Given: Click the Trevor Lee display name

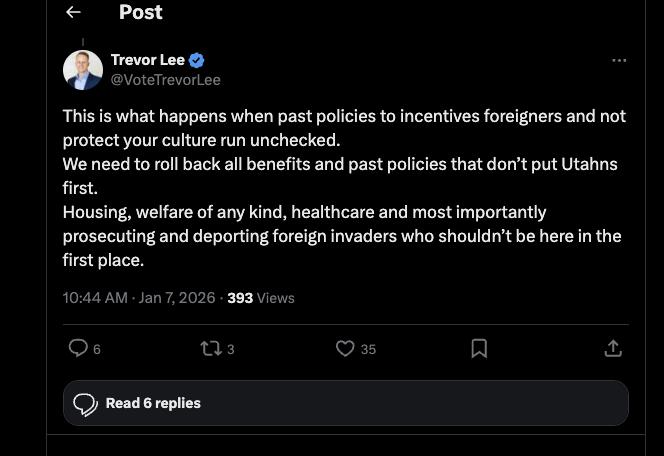Looking at the screenshot, I should pos(147,61).
